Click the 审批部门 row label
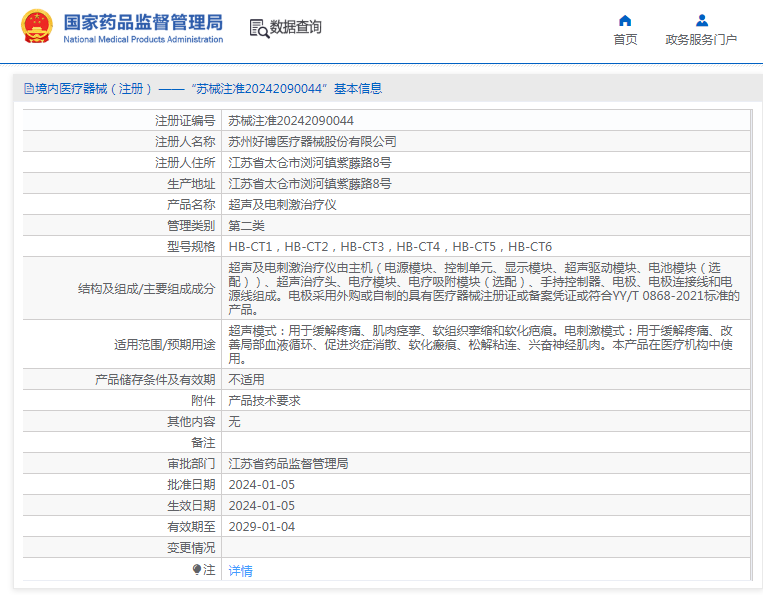 point(191,463)
